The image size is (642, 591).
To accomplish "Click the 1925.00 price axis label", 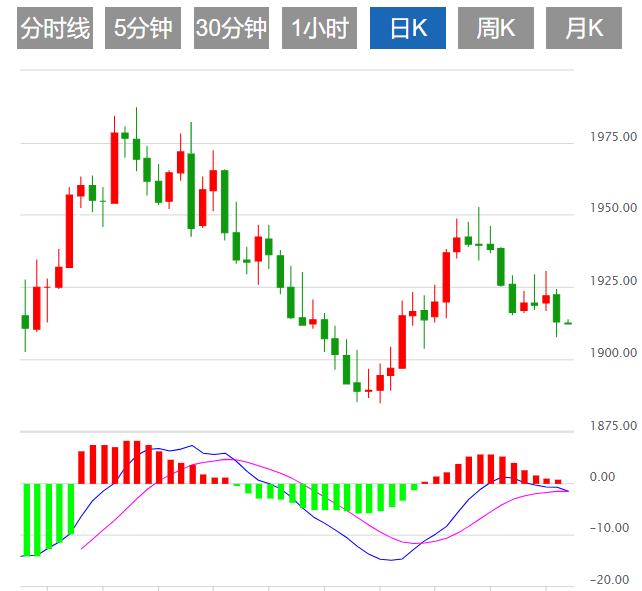I will coord(613,281).
